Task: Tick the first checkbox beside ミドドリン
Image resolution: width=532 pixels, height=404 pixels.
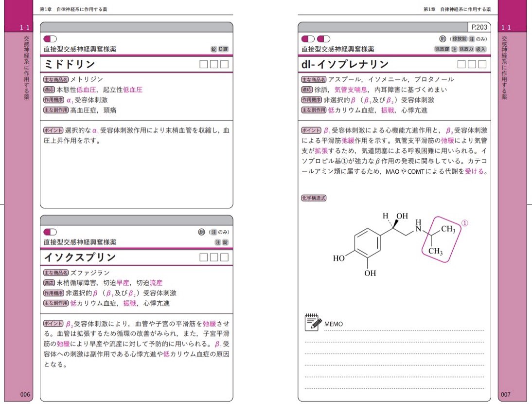Action: pyautogui.click(x=204, y=64)
